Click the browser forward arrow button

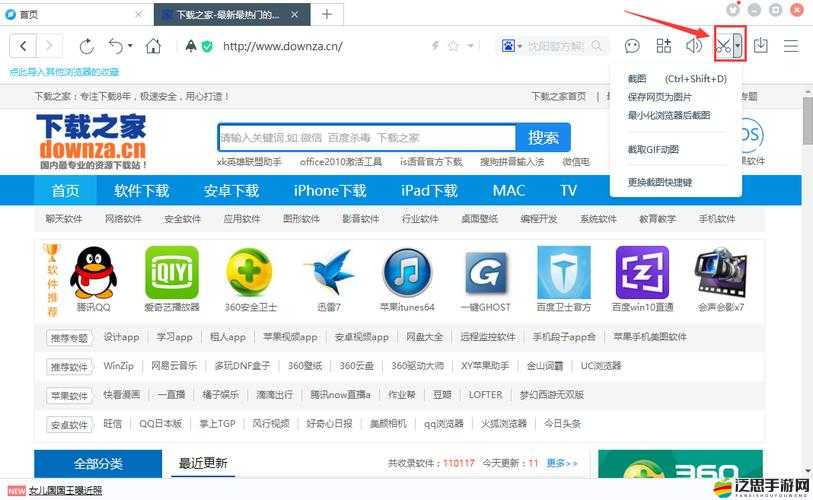[x=49, y=46]
